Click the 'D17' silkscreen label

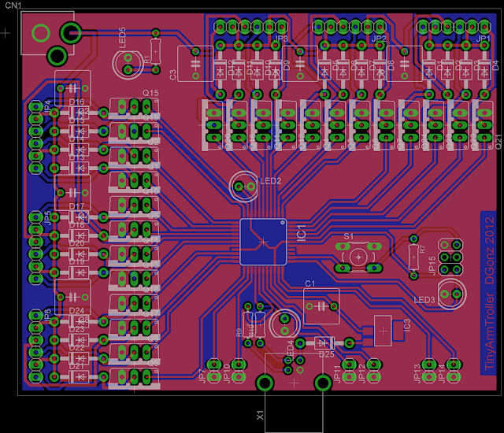[x=76, y=206]
